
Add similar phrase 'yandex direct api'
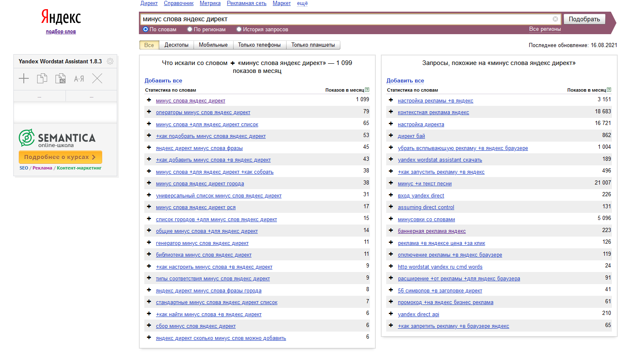(x=391, y=314)
